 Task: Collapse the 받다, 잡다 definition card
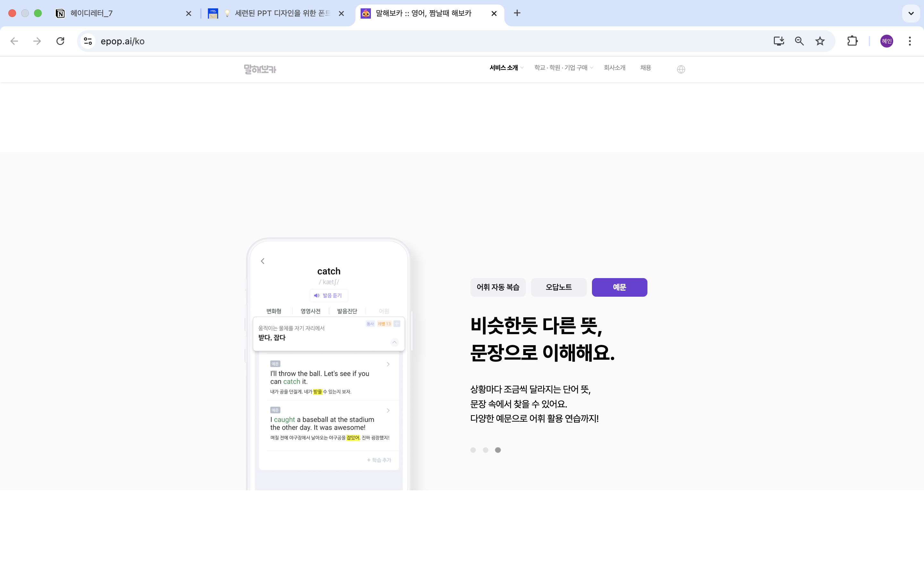(x=394, y=342)
